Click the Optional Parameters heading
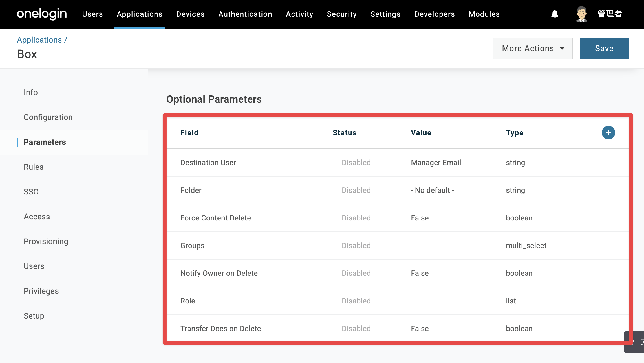This screenshot has height=363, width=644. pos(214,99)
